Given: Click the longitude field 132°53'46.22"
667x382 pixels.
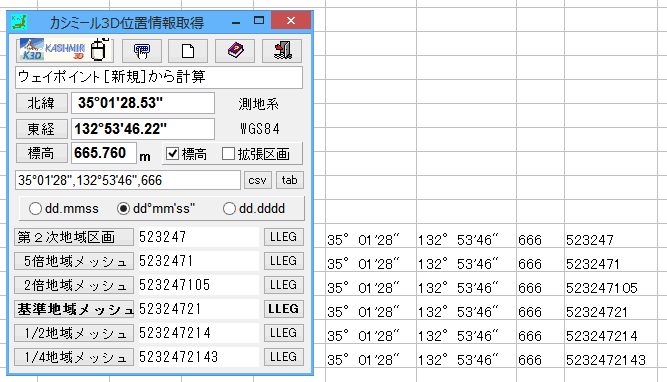Looking at the screenshot, I should tap(143, 129).
